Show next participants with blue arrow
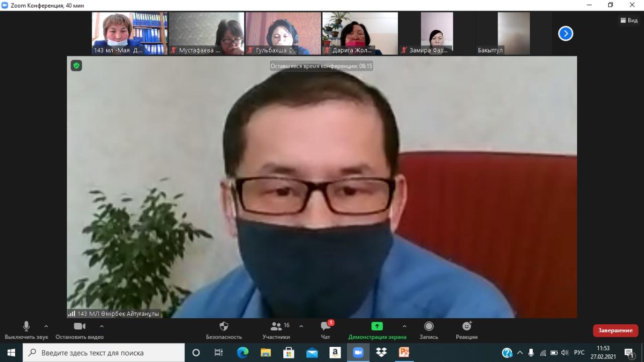The width and height of the screenshot is (644, 362). [x=566, y=33]
